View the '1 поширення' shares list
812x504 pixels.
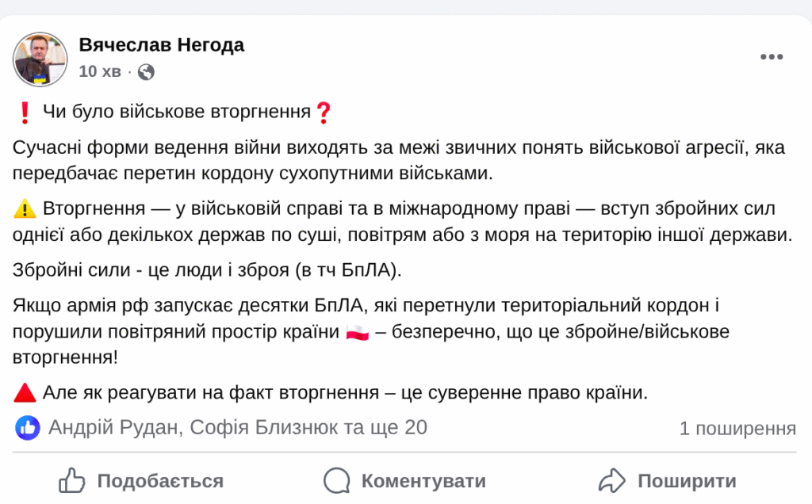737,429
